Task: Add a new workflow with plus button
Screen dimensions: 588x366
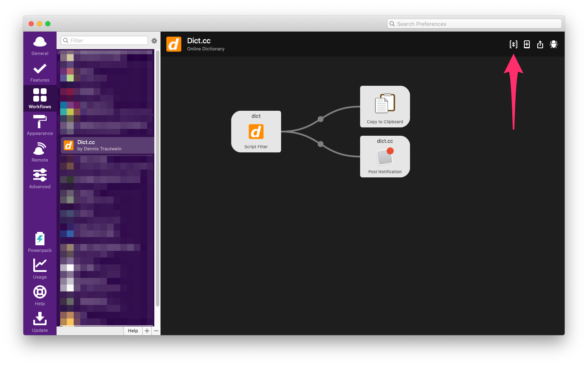Action: (147, 331)
